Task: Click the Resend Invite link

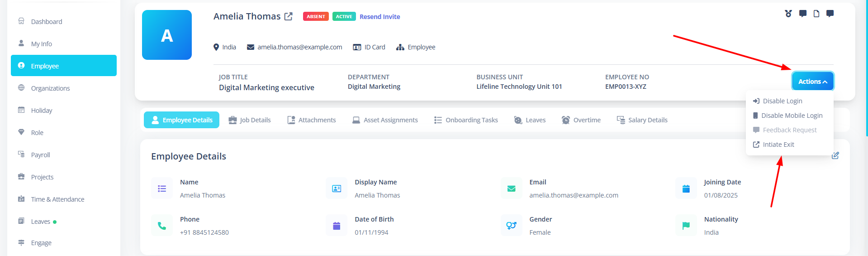Action: click(x=380, y=17)
